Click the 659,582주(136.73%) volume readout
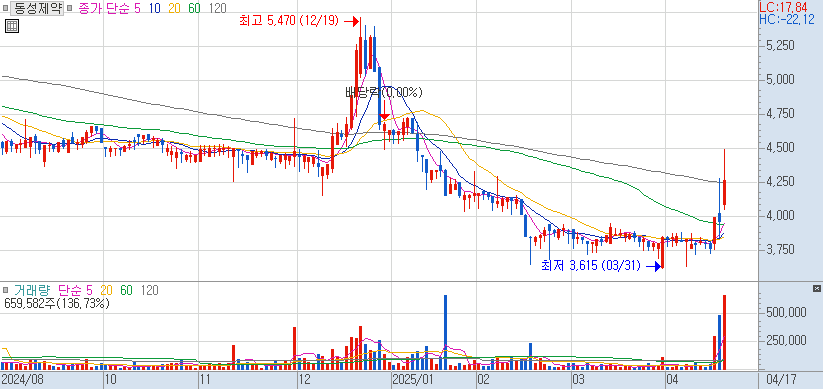This screenshot has height=389, width=823. (57, 303)
